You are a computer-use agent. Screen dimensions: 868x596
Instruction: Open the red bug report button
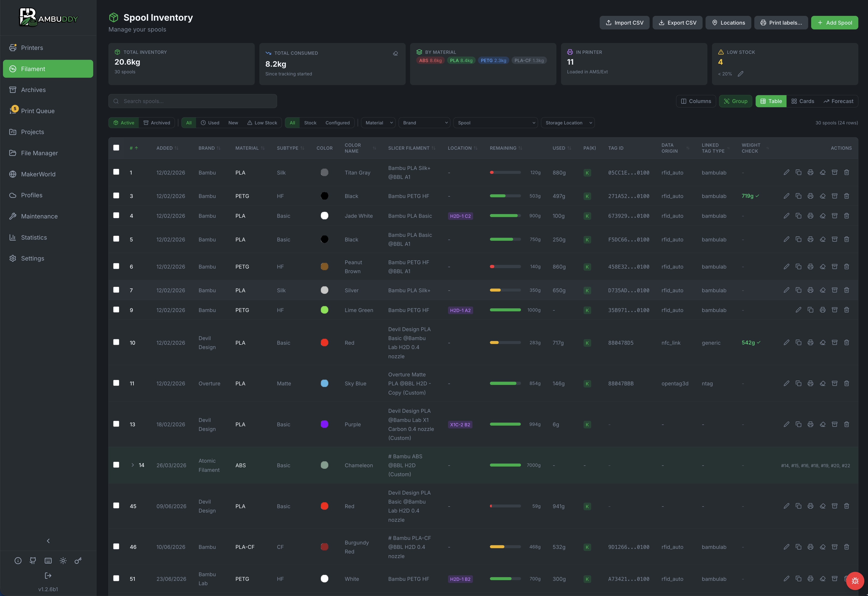tap(855, 581)
